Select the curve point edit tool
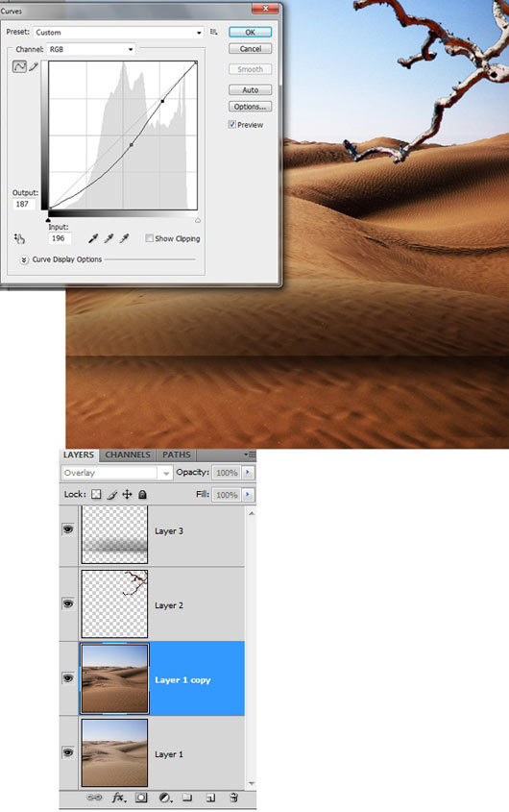This screenshot has height=812, width=509. (x=19, y=67)
